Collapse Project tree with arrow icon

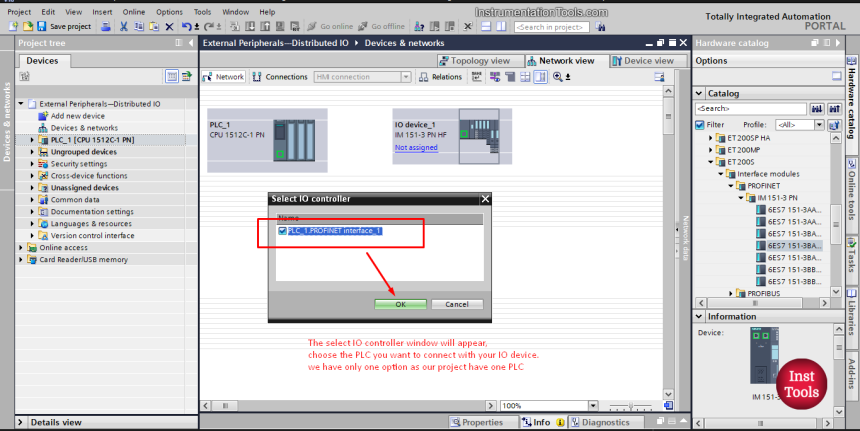coord(190,43)
